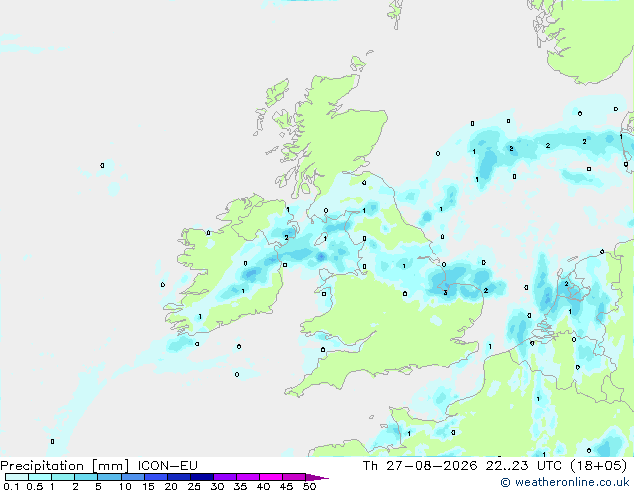Click the over-50 legend arrow tip
The width and height of the screenshot is (634, 490).
click(317, 477)
